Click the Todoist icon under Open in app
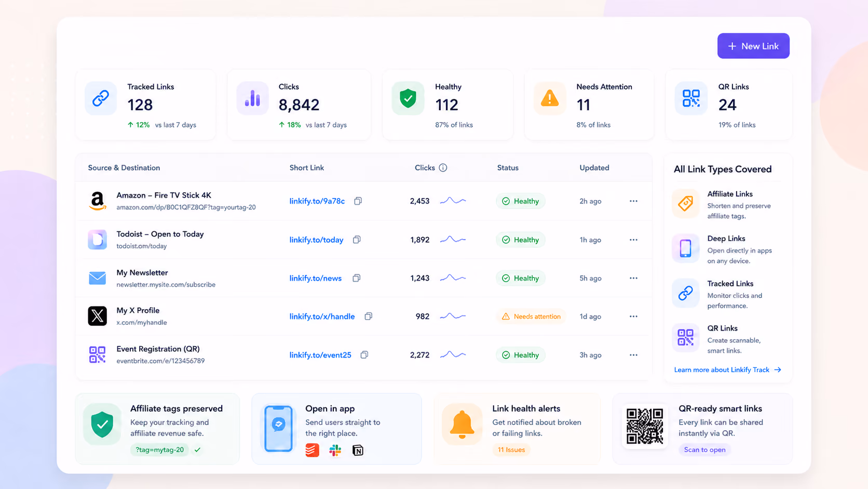 (312, 450)
